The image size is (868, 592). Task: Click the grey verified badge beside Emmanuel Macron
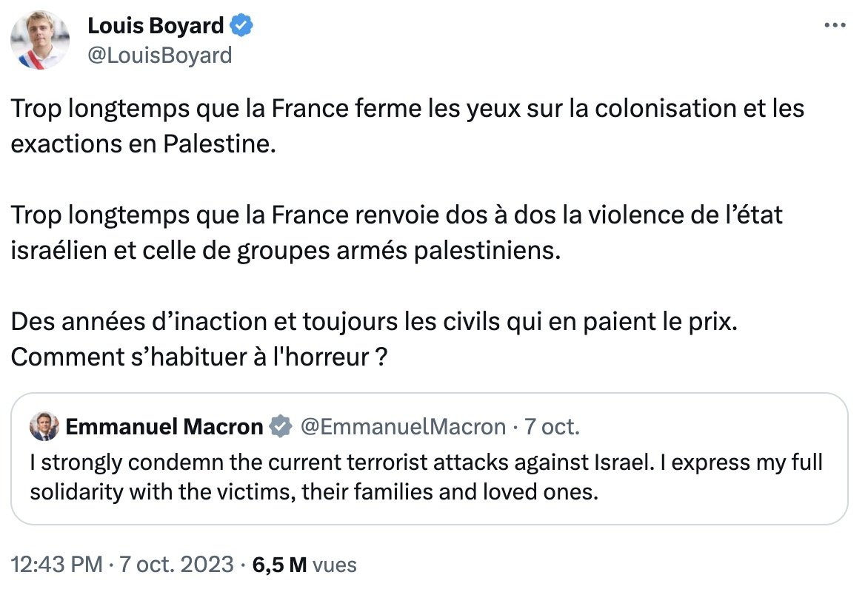[280, 427]
